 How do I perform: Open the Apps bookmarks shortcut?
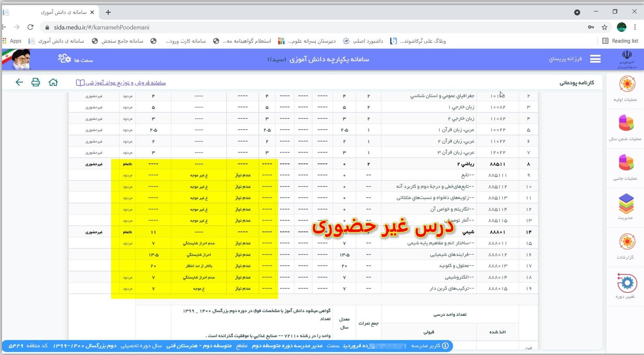point(12,41)
